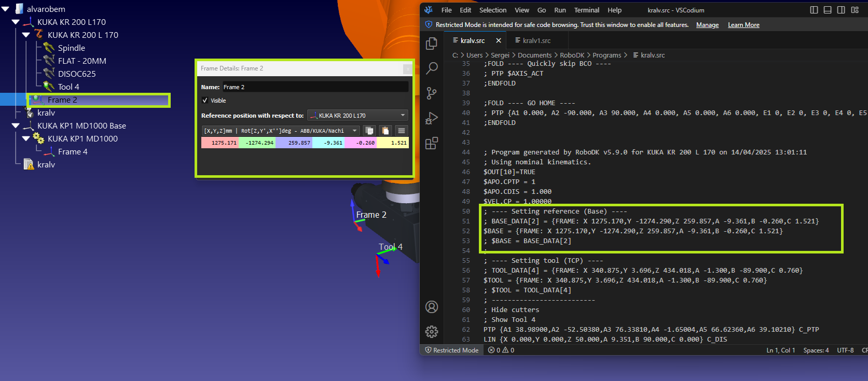Toggle the Visible checkbox for Frame 2
Viewport: 868px width, 381px height.
click(205, 101)
